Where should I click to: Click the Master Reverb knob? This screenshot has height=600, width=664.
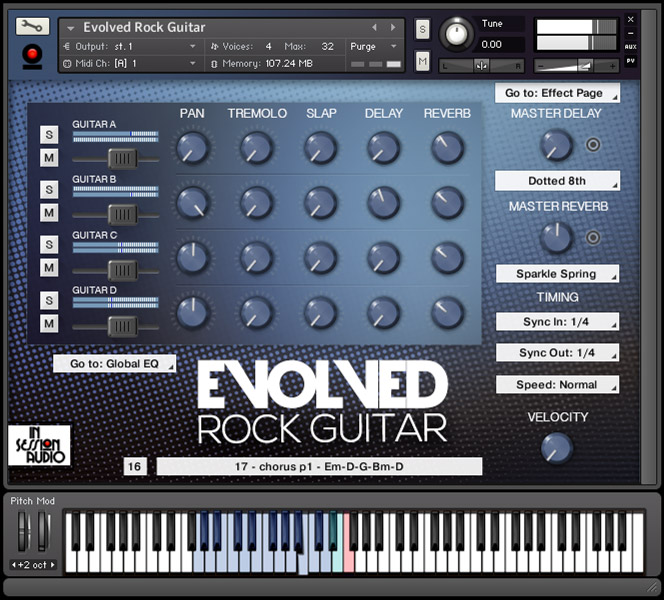[556, 238]
